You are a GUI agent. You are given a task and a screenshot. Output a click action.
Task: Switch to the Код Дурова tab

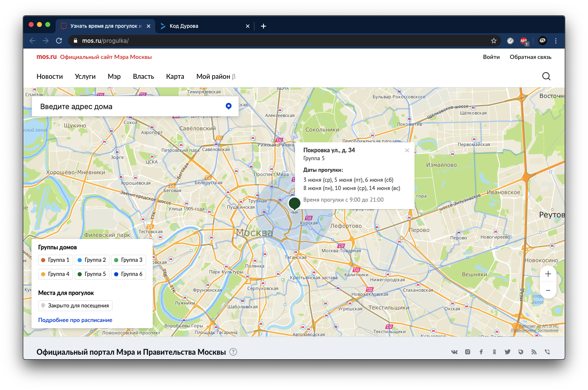pos(203,26)
